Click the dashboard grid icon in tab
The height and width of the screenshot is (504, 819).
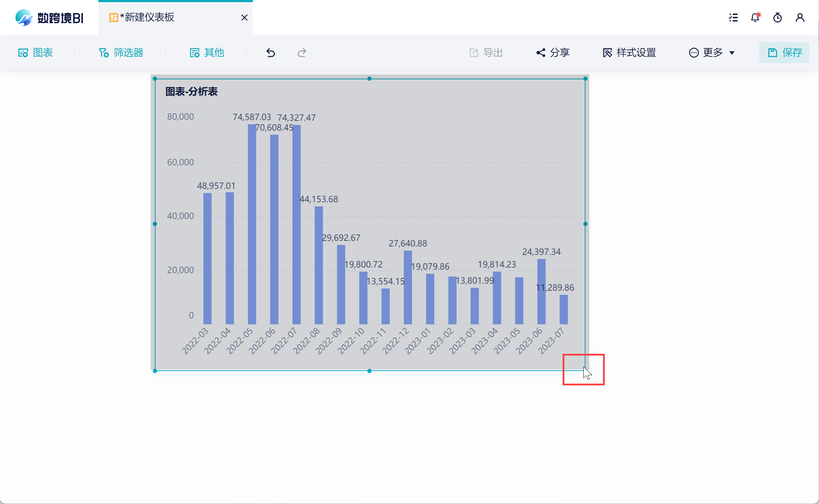click(113, 18)
